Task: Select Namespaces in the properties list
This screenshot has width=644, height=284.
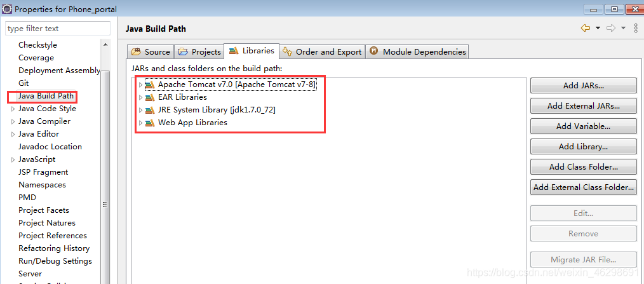Action: [x=42, y=186]
